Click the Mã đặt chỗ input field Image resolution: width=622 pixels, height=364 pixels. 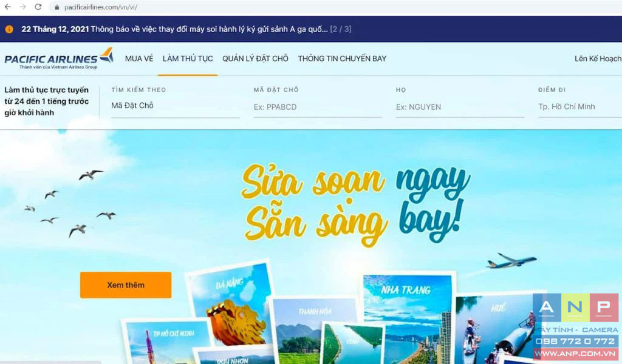pyautogui.click(x=317, y=107)
